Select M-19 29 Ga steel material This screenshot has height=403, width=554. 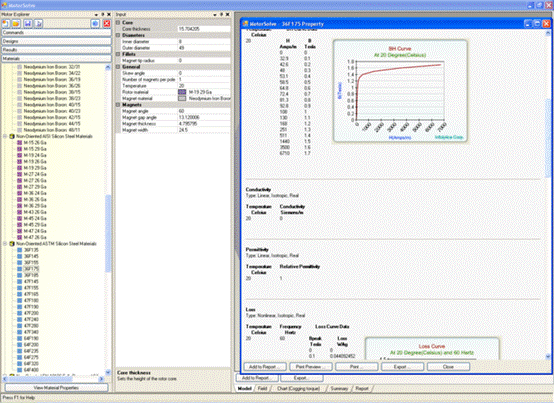tap(35, 168)
